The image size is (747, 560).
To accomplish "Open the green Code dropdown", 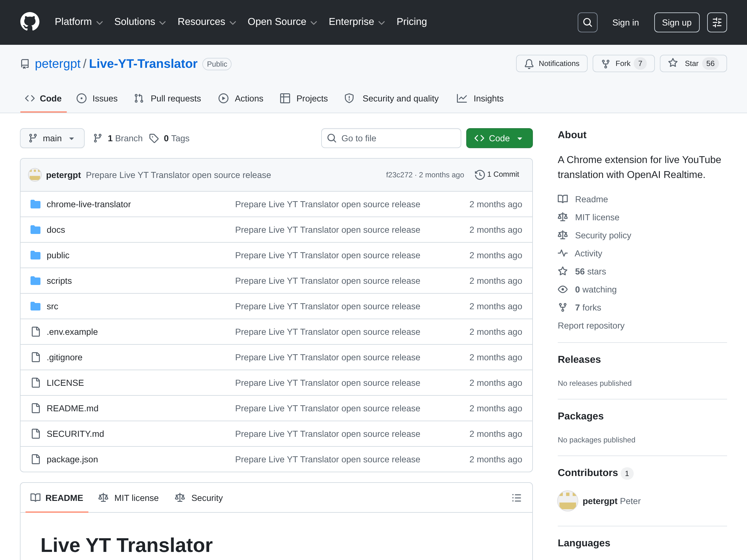I will (499, 138).
